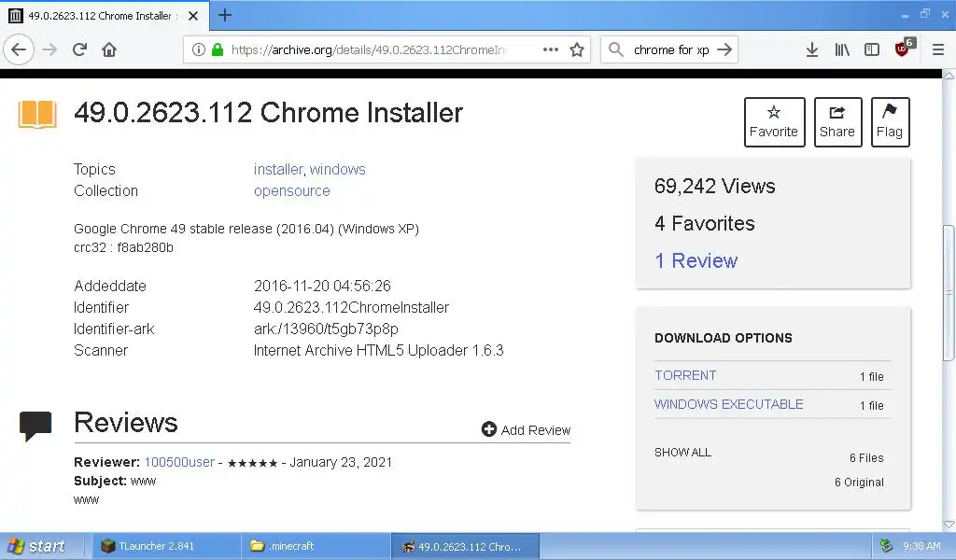
Task: Reload the current page
Action: pyautogui.click(x=79, y=49)
